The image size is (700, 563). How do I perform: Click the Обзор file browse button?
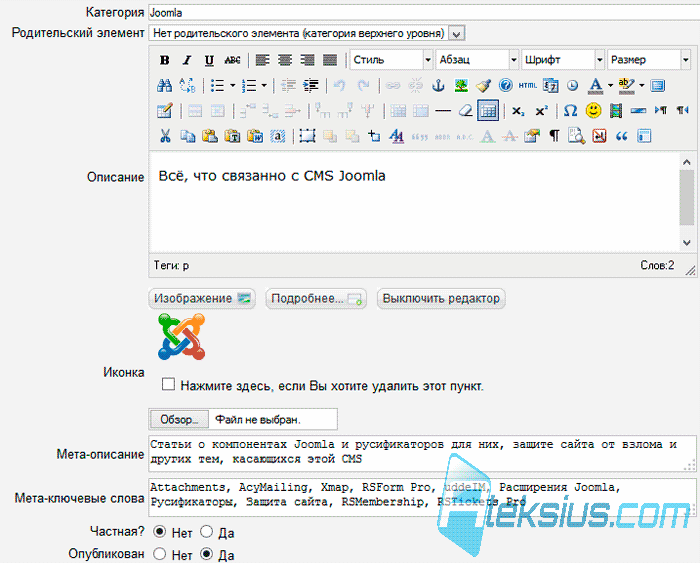179,419
